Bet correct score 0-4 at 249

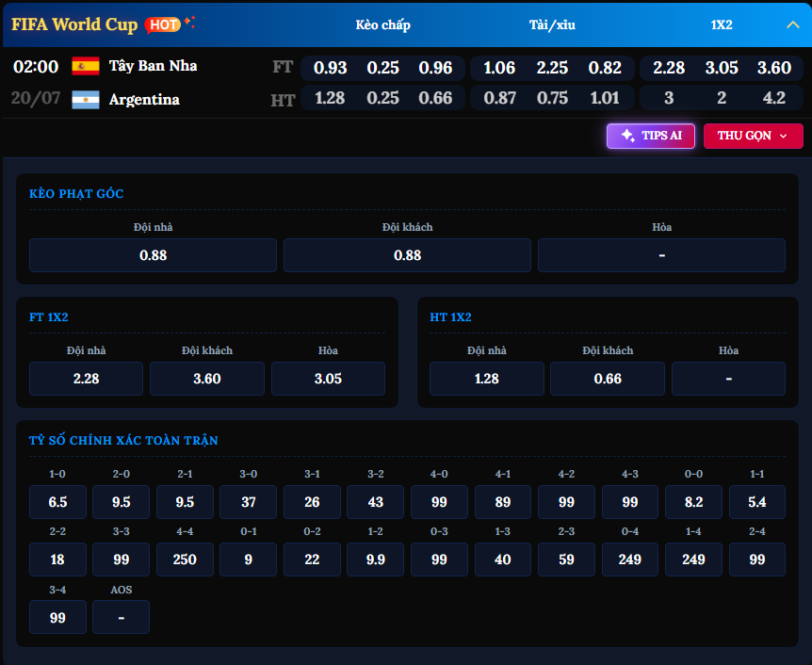pyautogui.click(x=629, y=560)
